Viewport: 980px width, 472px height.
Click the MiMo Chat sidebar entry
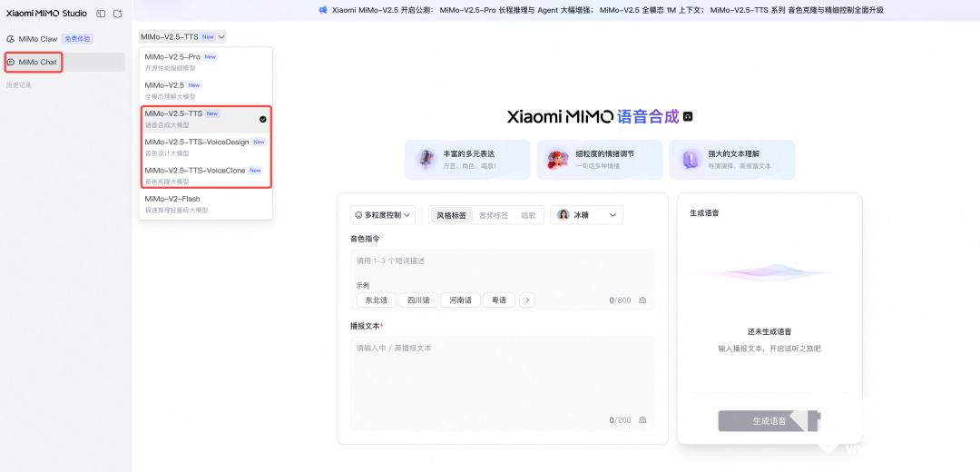point(38,62)
